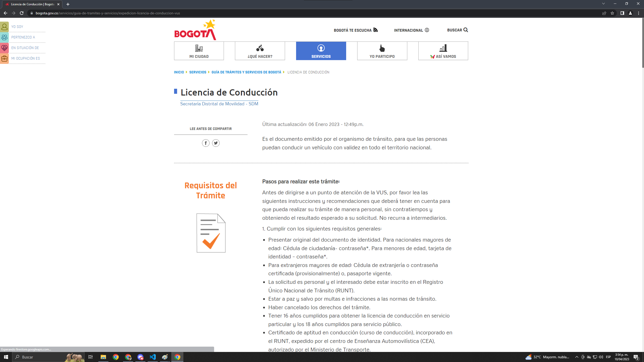Click the INICIO breadcrumb link
The height and width of the screenshot is (362, 644).
pos(179,72)
